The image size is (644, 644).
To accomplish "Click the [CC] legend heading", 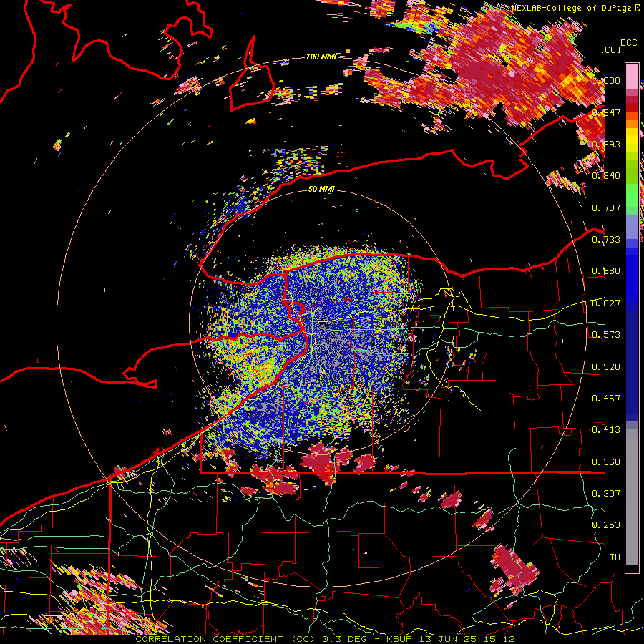I will (x=610, y=49).
